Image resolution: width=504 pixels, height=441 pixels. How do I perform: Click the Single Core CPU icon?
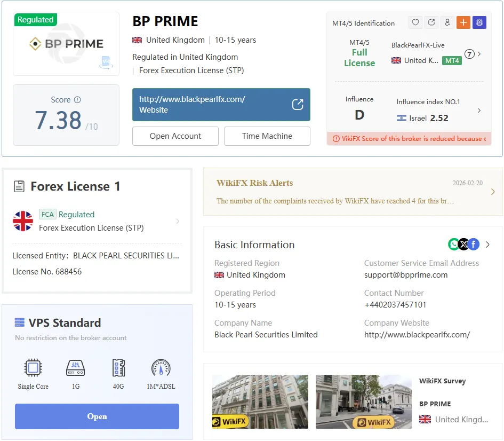[33, 368]
